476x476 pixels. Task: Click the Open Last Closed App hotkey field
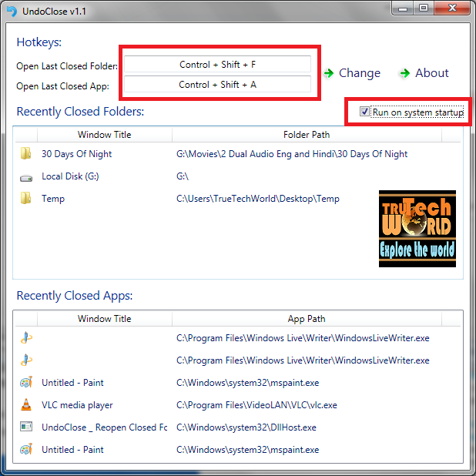pos(217,84)
